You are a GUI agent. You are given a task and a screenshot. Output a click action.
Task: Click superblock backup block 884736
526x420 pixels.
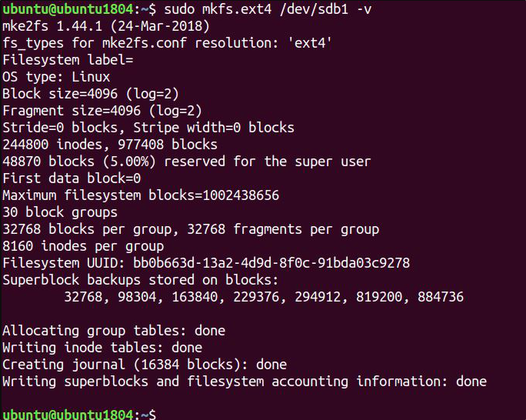[441, 297]
